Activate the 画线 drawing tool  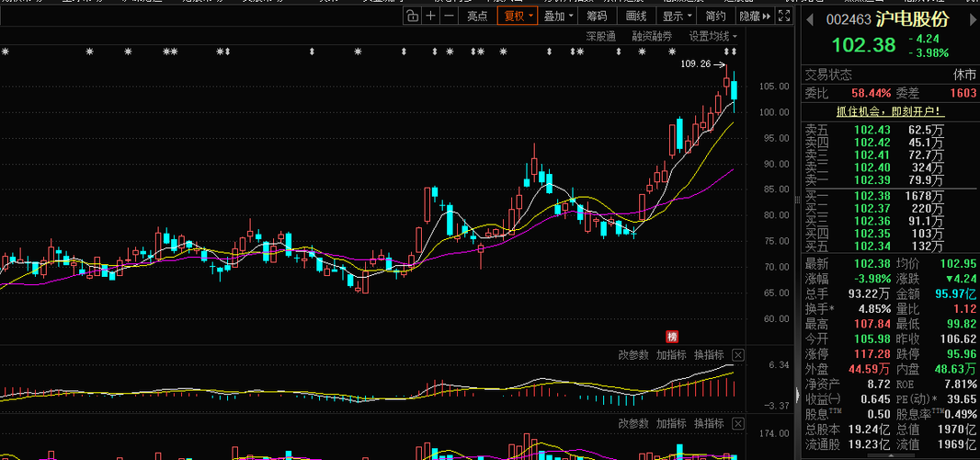[635, 17]
